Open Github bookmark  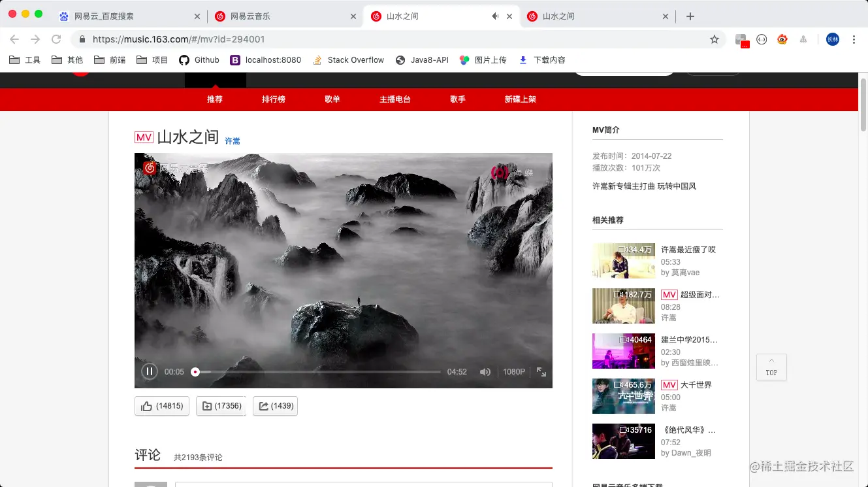point(199,60)
